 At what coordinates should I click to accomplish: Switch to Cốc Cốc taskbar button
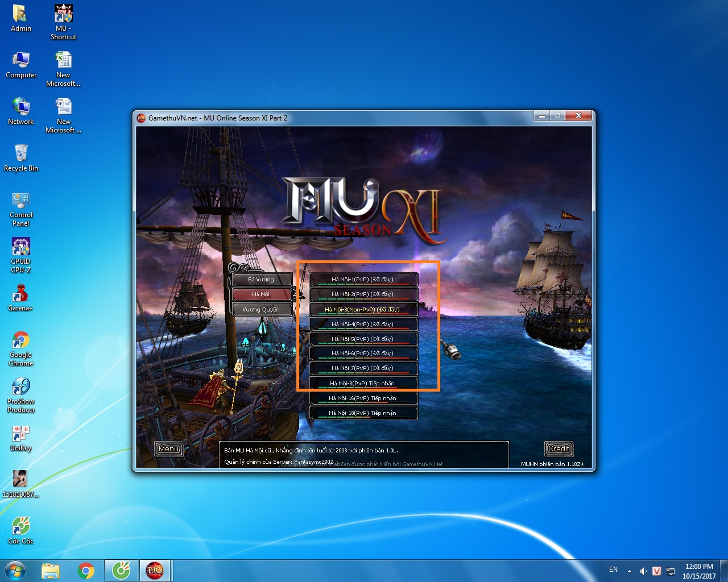pos(121,571)
